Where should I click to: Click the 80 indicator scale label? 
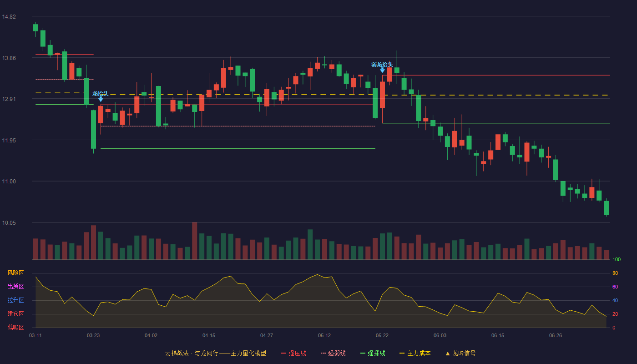click(615, 273)
